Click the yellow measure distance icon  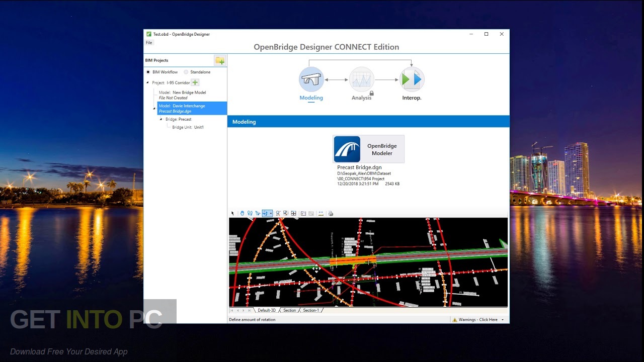point(321,213)
